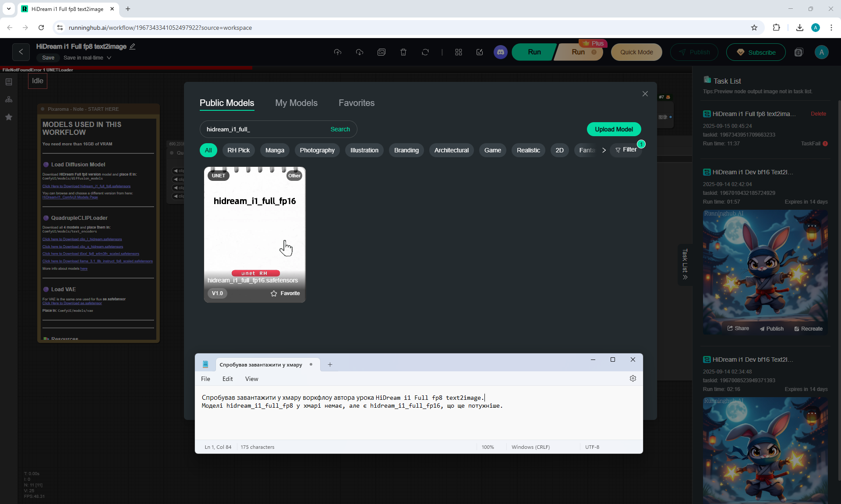Screen dimensions: 841x504
Task: Click the cloud upload icon in toolbar
Action: (337, 52)
